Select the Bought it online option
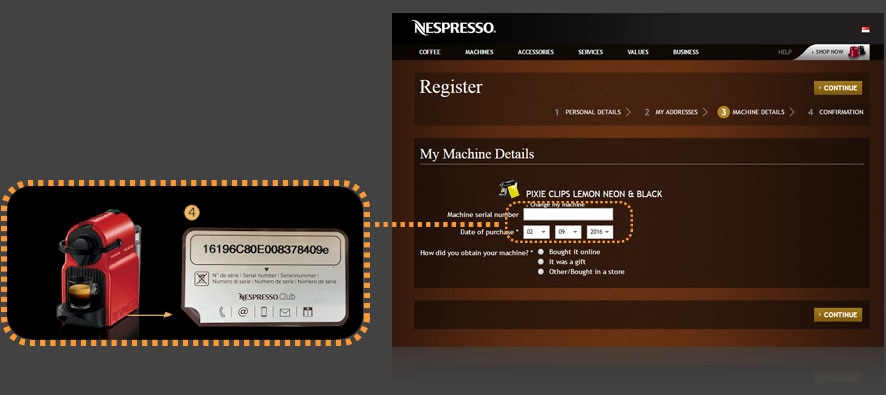 click(541, 252)
